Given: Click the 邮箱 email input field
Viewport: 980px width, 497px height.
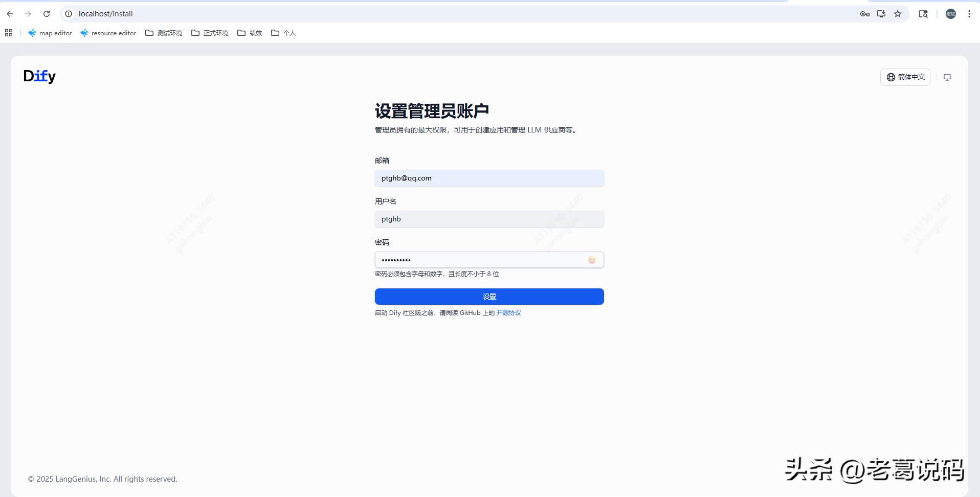Looking at the screenshot, I should click(489, 178).
